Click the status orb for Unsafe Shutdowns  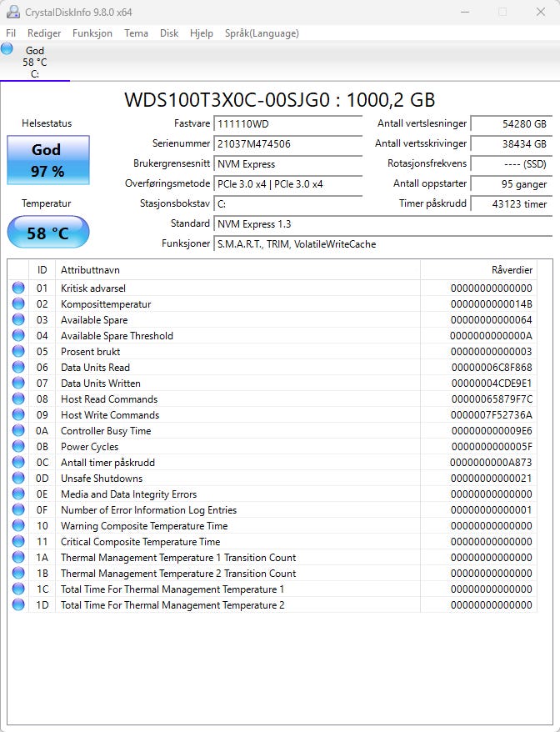click(18, 479)
